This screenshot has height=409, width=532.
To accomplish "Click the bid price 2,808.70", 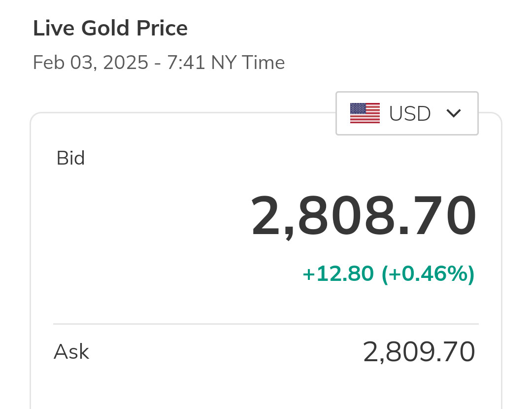I will tap(364, 217).
